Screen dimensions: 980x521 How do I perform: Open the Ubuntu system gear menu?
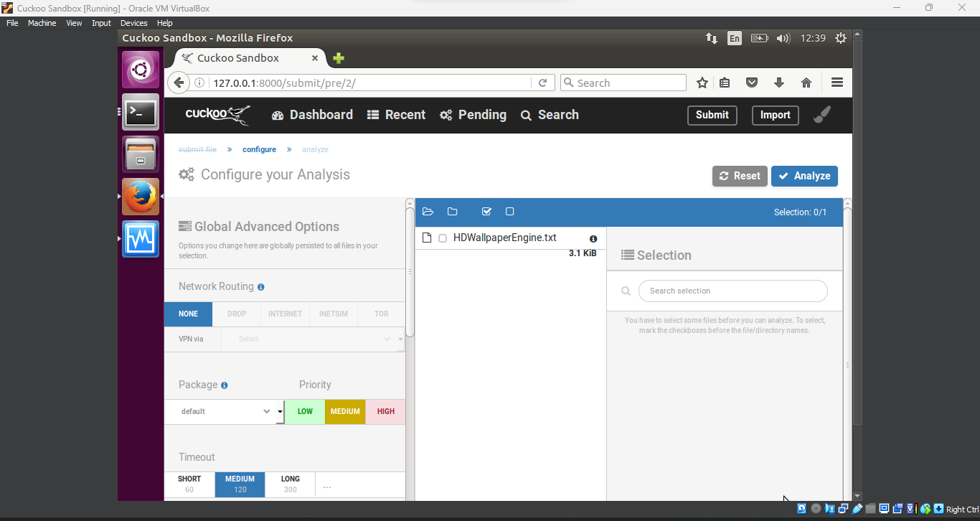tap(841, 38)
